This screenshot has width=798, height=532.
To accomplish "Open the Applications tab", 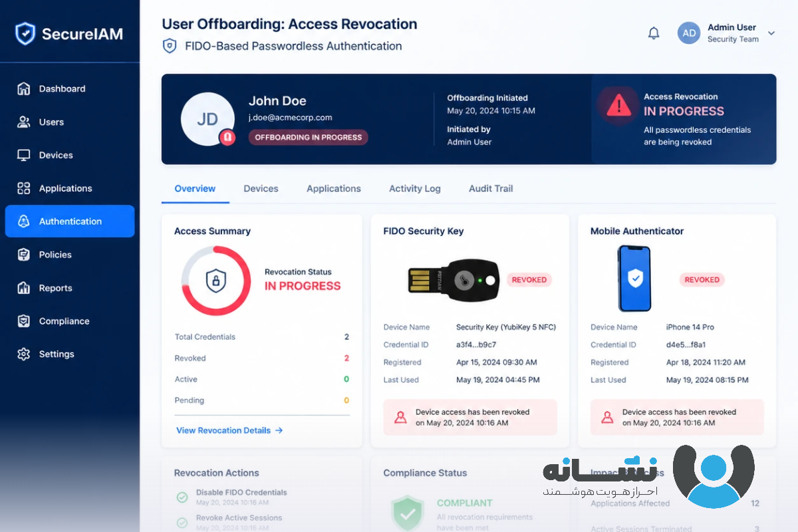I will pos(334,188).
